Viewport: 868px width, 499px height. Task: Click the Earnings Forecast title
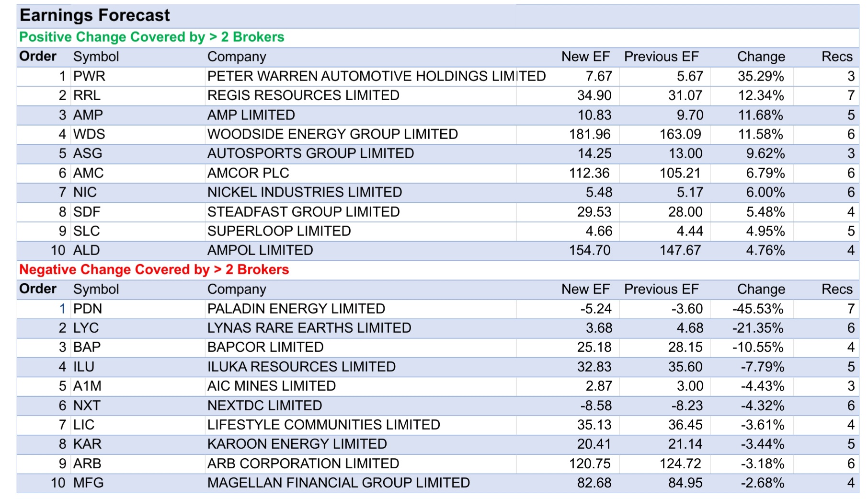(x=94, y=15)
